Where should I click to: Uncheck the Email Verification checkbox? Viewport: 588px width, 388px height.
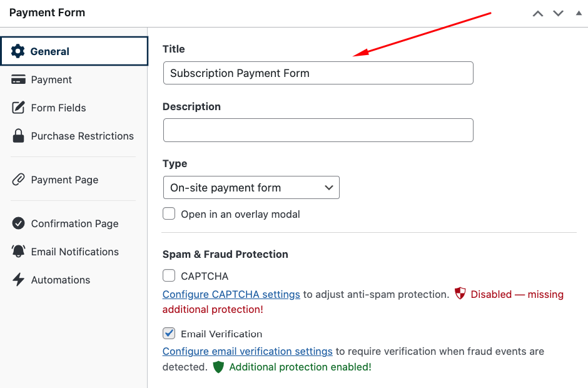coord(169,334)
